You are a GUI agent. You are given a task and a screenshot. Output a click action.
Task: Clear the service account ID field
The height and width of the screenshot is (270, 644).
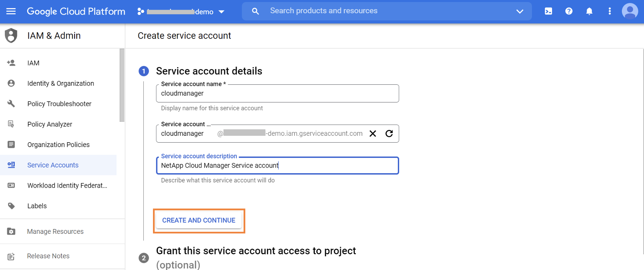click(373, 134)
